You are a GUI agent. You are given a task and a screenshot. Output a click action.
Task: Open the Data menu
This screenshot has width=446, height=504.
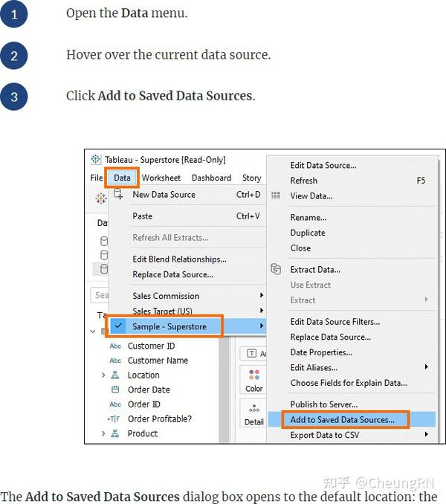point(122,178)
